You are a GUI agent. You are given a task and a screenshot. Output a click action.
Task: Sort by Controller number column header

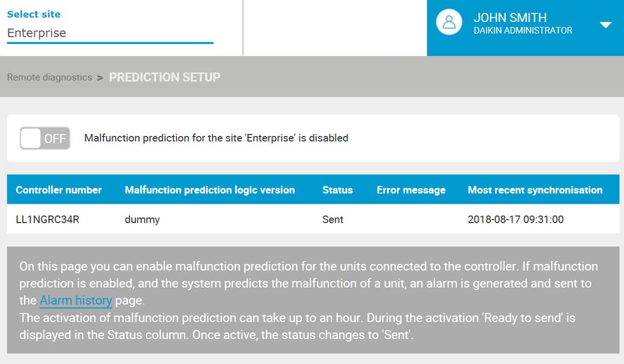point(59,190)
